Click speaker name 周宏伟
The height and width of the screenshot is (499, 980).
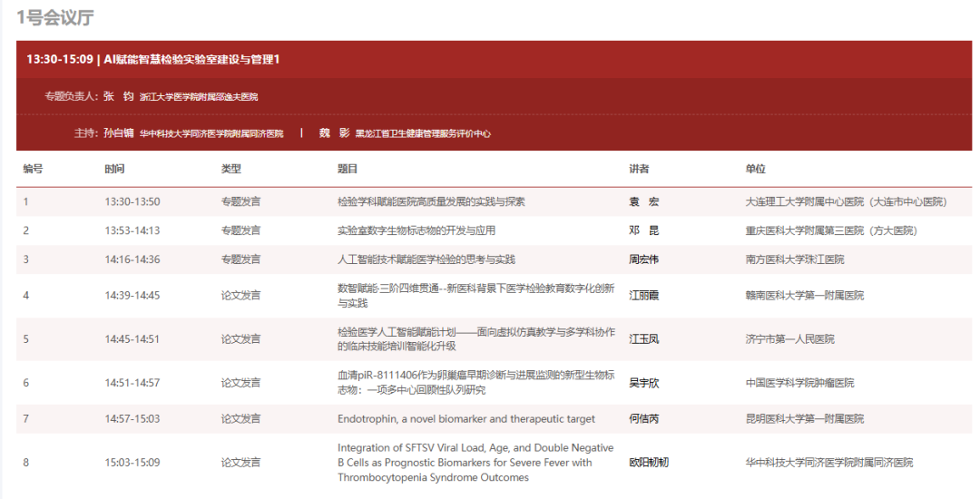point(643,259)
